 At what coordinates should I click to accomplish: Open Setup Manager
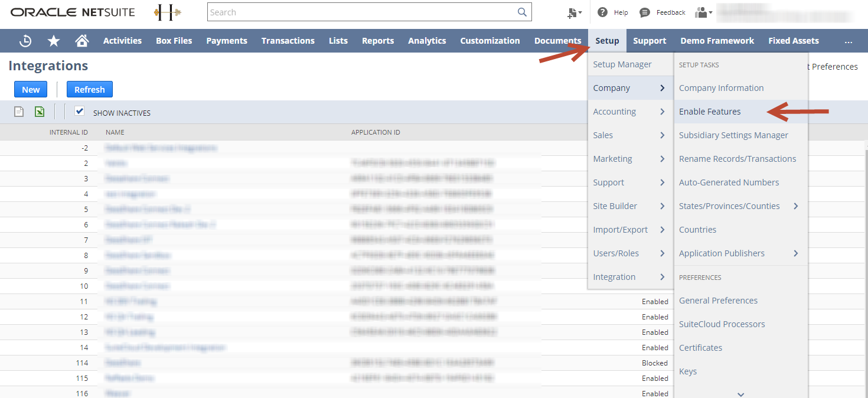pos(622,64)
